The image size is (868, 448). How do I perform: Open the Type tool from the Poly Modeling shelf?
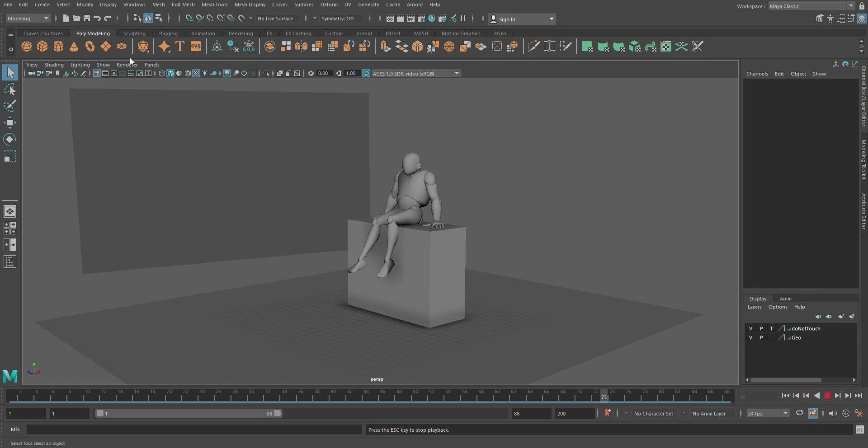pyautogui.click(x=179, y=47)
